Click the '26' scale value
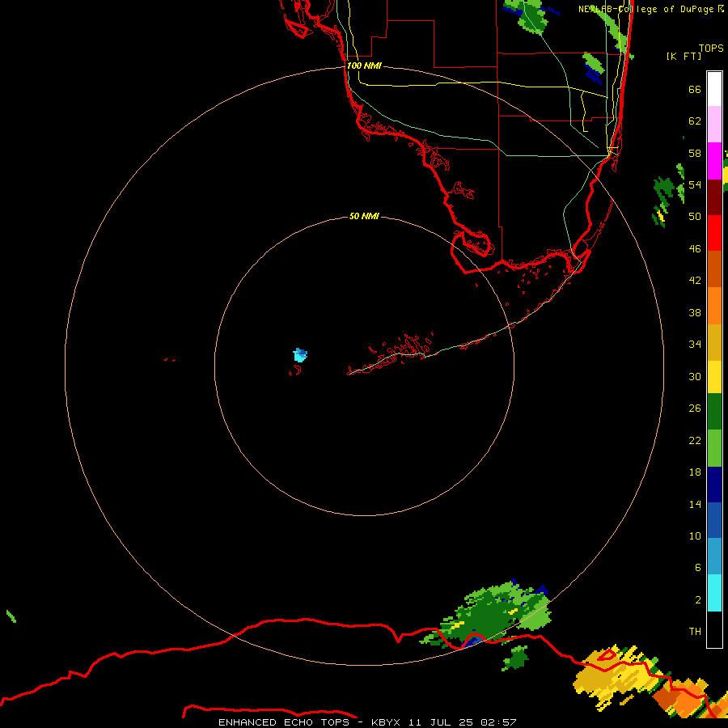 695,408
